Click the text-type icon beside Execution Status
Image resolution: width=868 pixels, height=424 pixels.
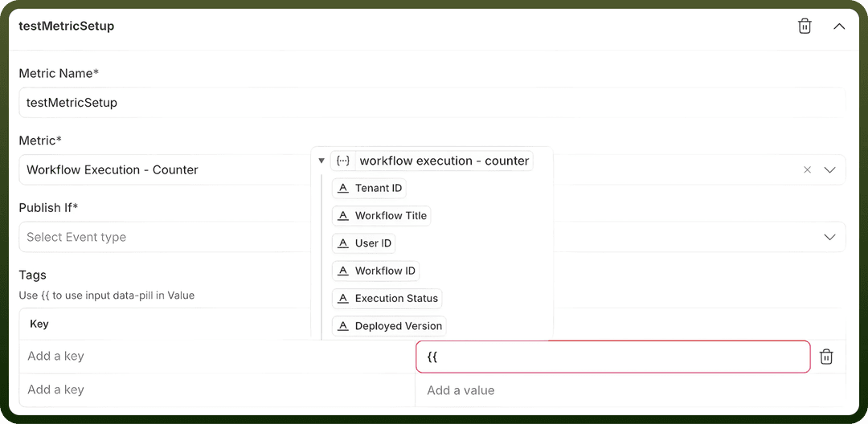pyautogui.click(x=343, y=299)
